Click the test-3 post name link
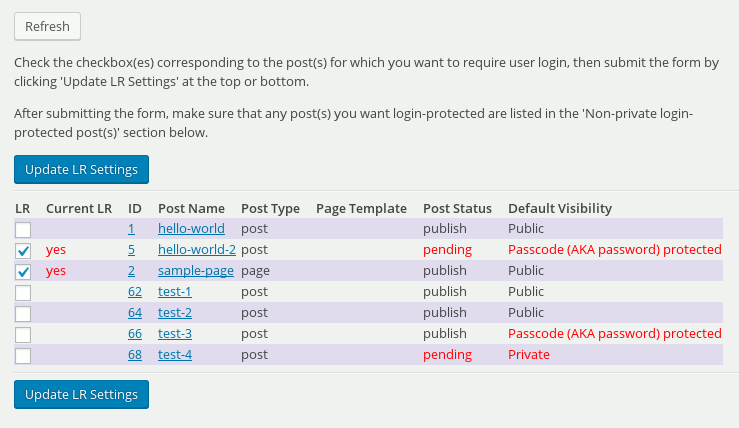 174,334
